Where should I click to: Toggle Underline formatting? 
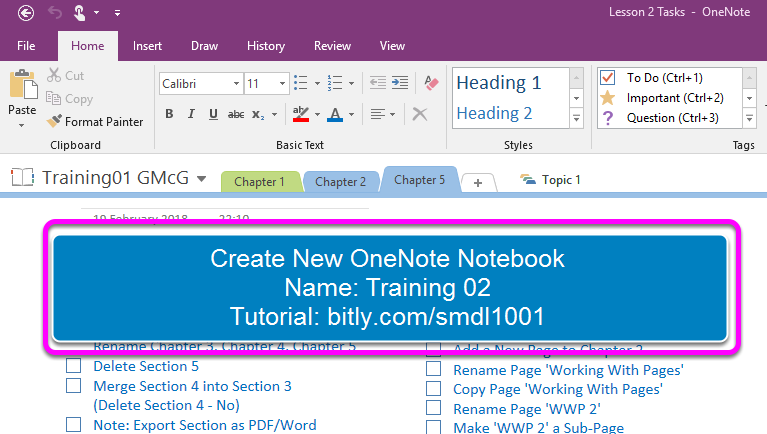pyautogui.click(x=213, y=114)
